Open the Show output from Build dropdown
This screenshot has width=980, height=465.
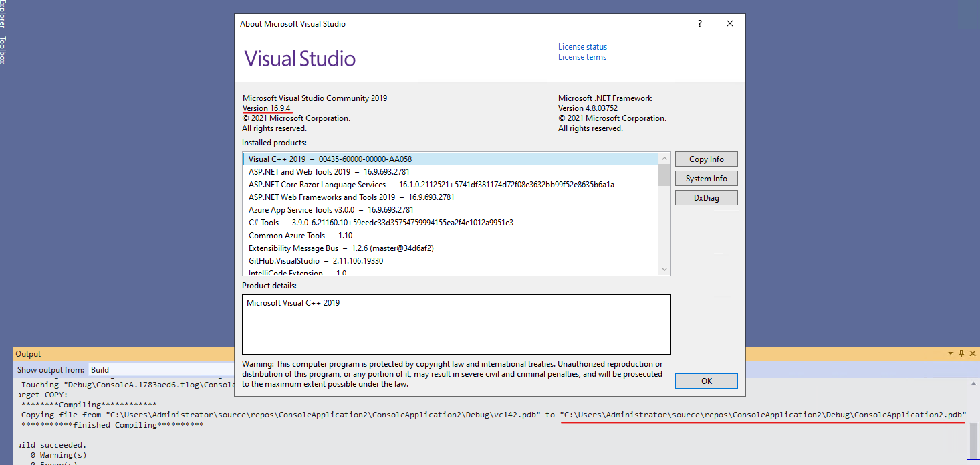(162, 369)
